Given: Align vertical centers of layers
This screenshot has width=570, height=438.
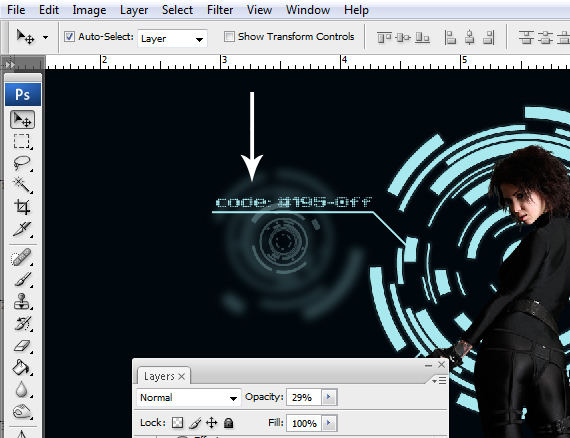Looking at the screenshot, I should click(403, 37).
